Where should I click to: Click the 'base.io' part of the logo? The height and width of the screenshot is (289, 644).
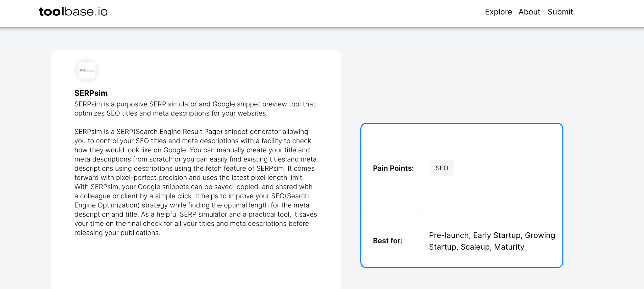click(86, 12)
